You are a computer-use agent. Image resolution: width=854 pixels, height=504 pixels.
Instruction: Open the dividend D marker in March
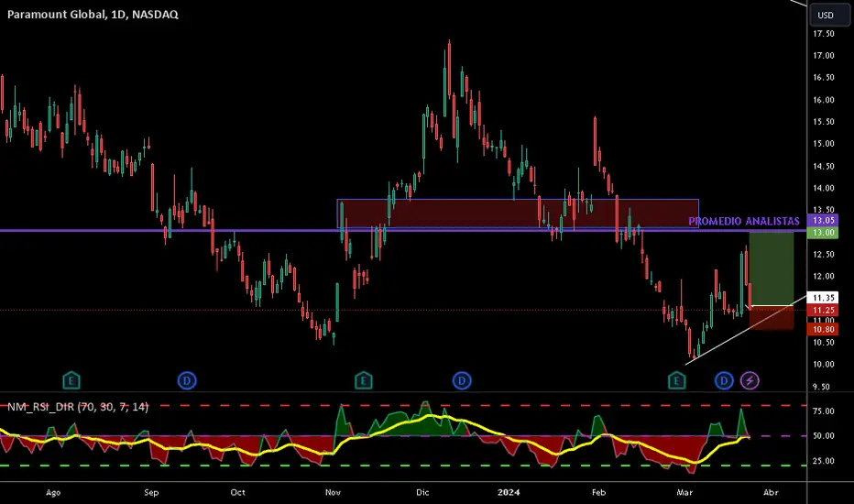point(724,380)
